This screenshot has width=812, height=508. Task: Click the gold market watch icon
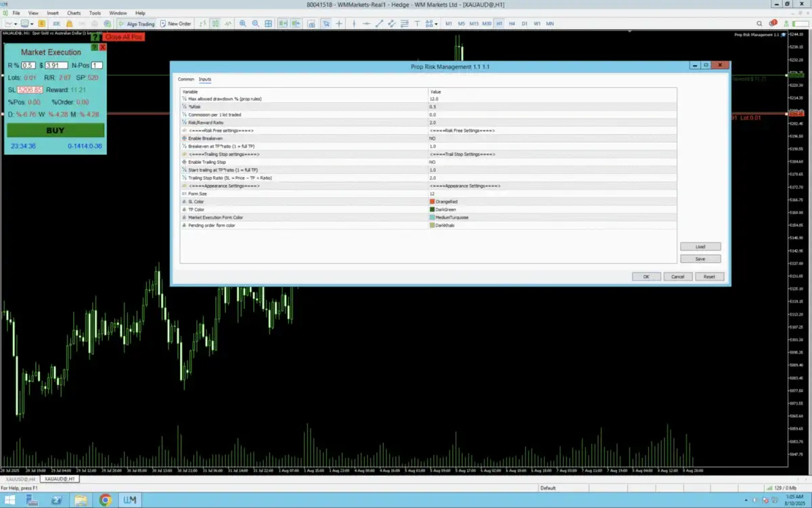coord(42,24)
